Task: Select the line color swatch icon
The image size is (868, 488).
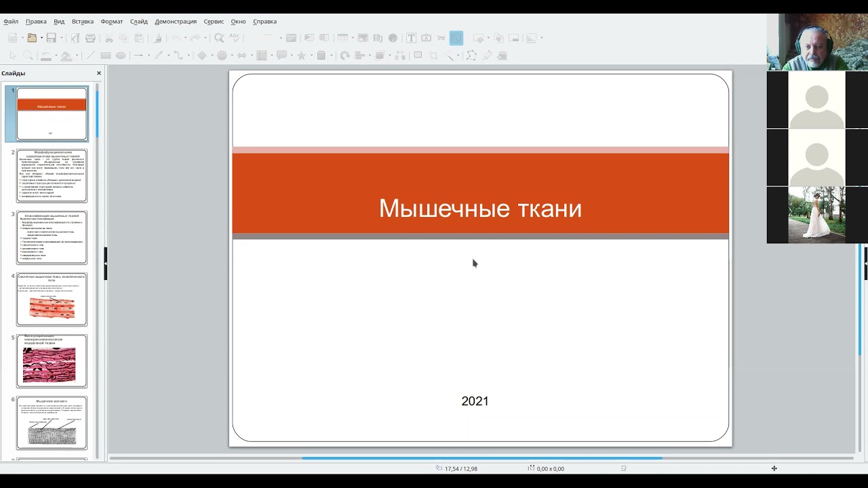Action: (45, 56)
